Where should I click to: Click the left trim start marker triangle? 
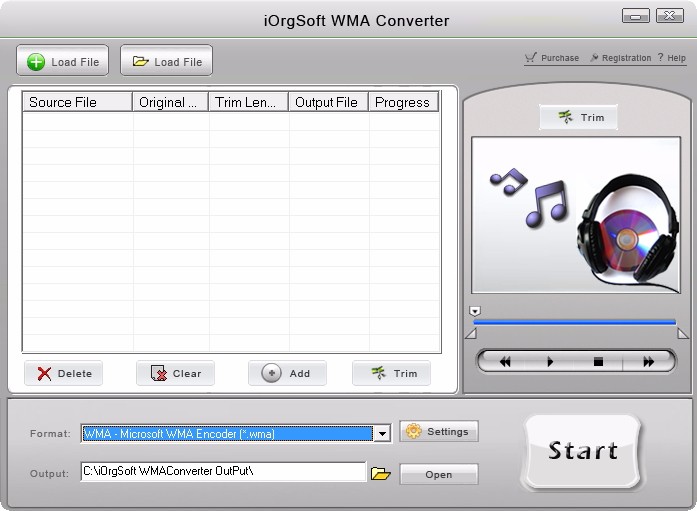[x=471, y=334]
